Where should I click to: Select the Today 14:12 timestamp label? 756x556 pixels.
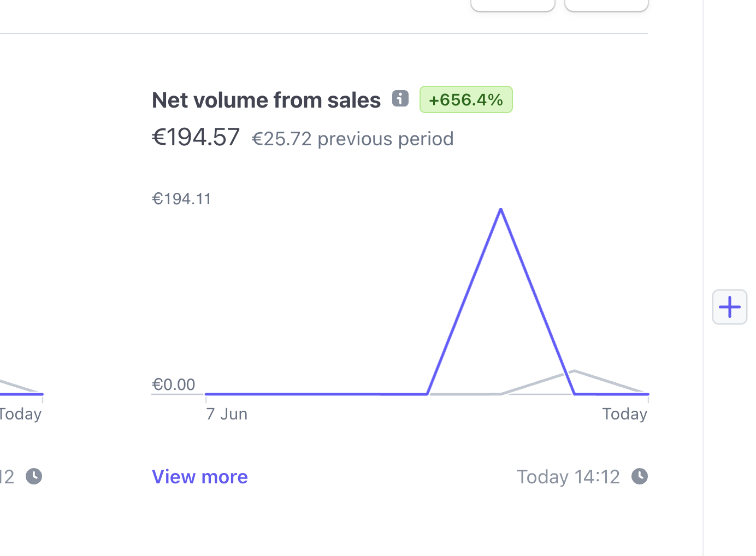pos(568,476)
